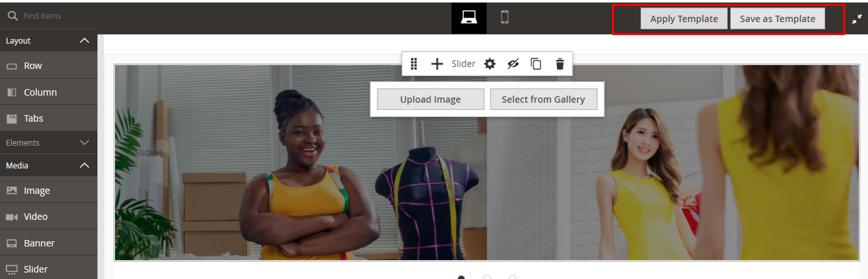Grab the Slider move handle icon
This screenshot has height=279, width=868.
[414, 64]
